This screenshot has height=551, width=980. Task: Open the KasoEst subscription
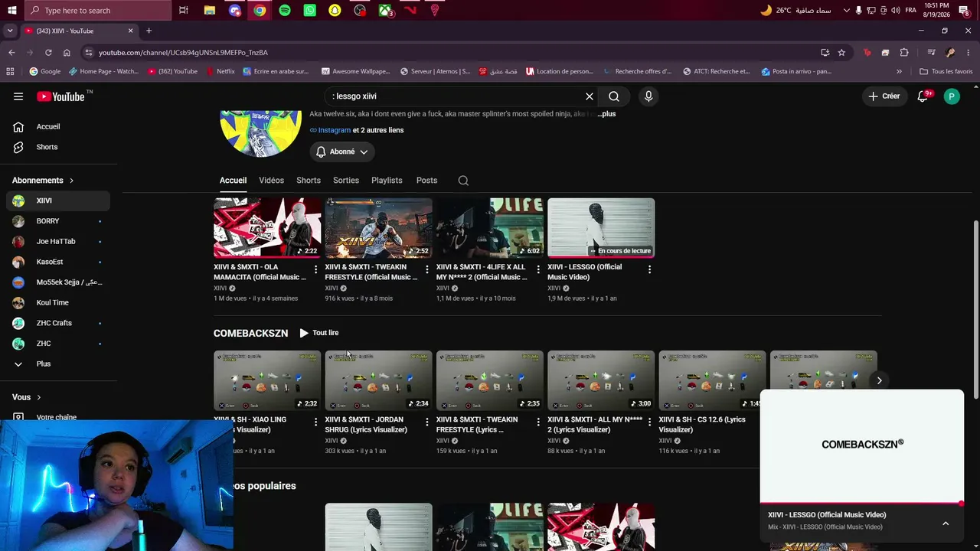(58, 262)
